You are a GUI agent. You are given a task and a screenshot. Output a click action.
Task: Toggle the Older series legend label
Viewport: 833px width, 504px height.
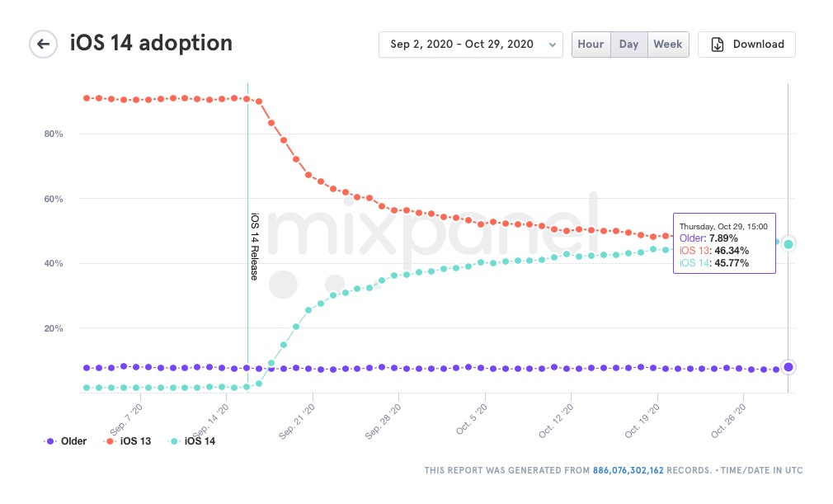pos(73,441)
